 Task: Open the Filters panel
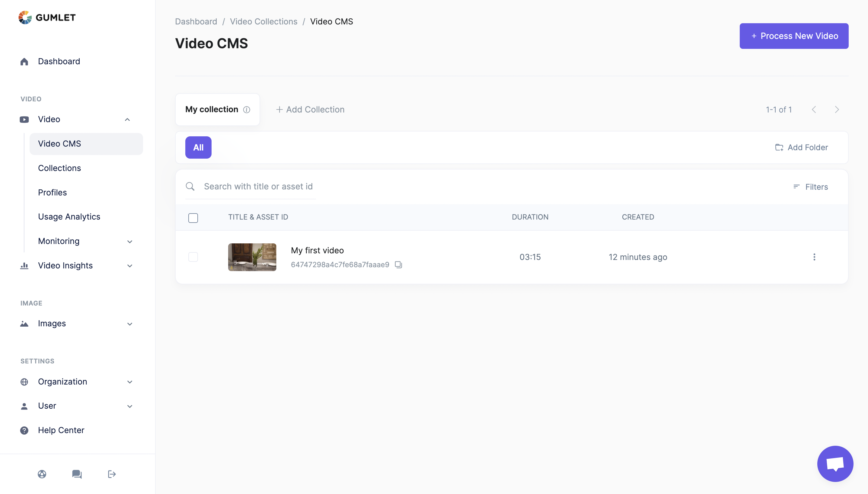coord(811,187)
